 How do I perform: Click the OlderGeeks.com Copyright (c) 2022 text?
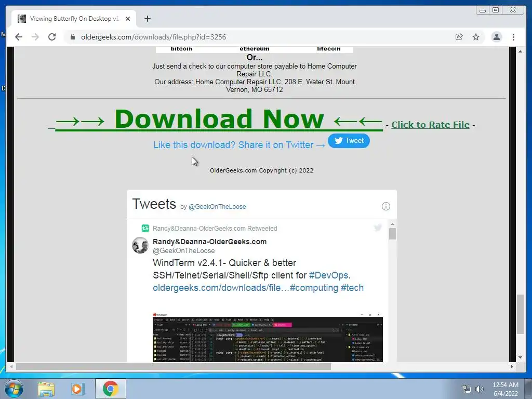pyautogui.click(x=261, y=170)
